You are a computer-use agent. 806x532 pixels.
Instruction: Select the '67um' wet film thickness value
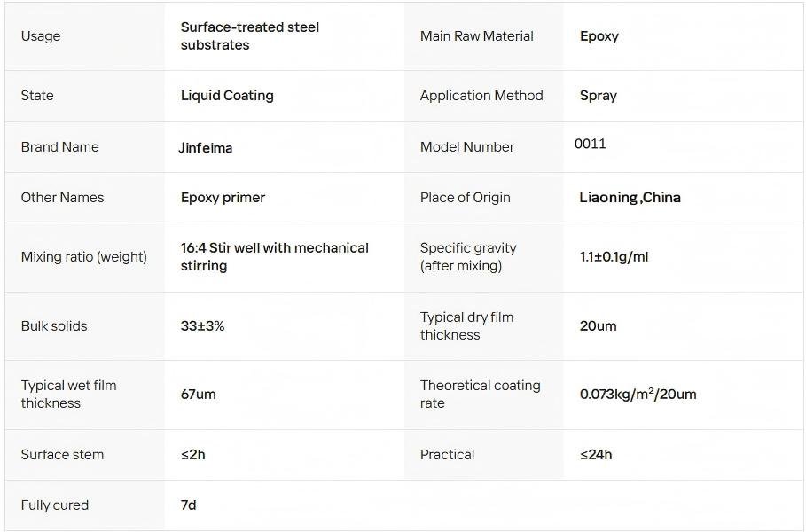coord(198,395)
